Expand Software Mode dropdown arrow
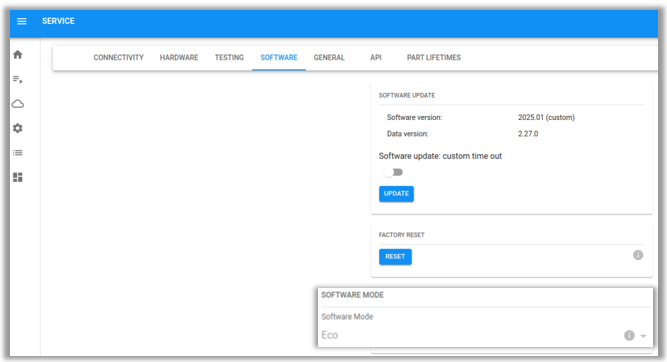Image resolution: width=667 pixels, height=362 pixels. pos(643,336)
